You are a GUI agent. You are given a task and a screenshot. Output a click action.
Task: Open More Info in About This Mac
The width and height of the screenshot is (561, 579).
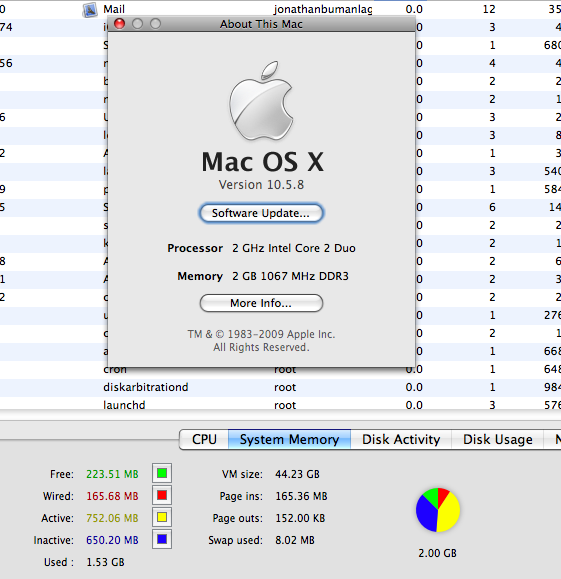[261, 303]
